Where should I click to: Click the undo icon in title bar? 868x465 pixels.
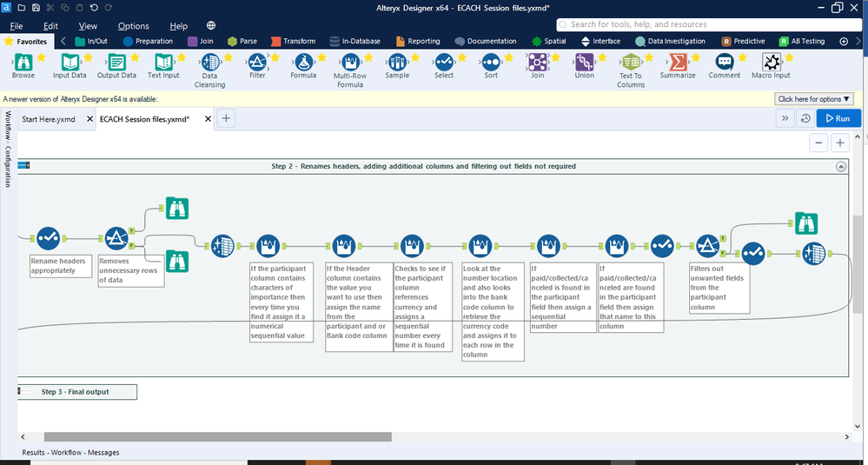point(94,8)
